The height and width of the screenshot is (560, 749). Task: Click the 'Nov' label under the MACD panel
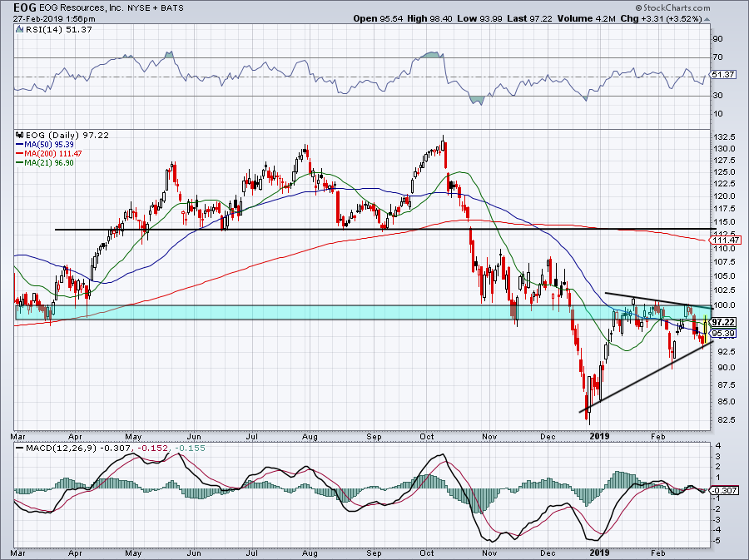[x=489, y=553]
